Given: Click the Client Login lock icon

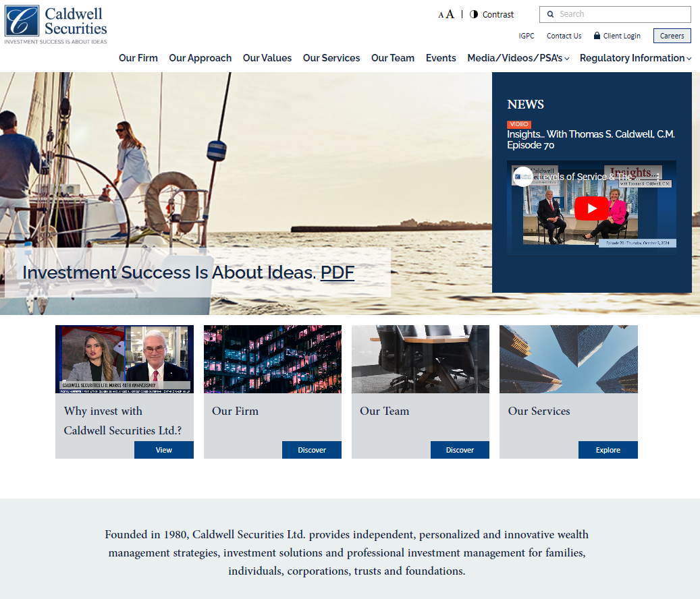Looking at the screenshot, I should (597, 35).
